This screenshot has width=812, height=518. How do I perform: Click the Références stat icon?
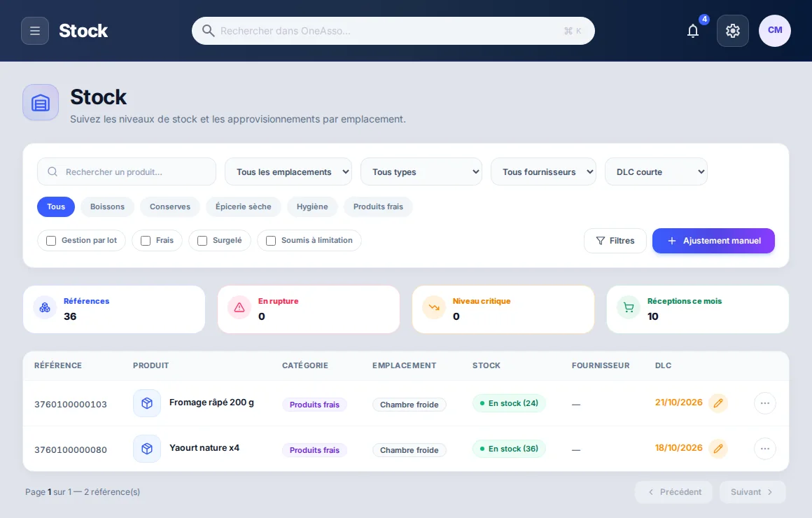pyautogui.click(x=45, y=308)
